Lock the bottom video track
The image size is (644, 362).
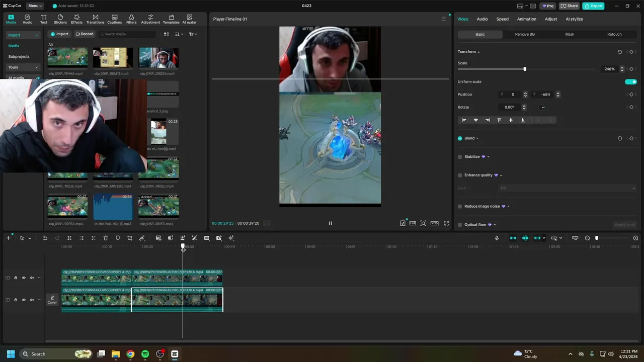coord(16,300)
